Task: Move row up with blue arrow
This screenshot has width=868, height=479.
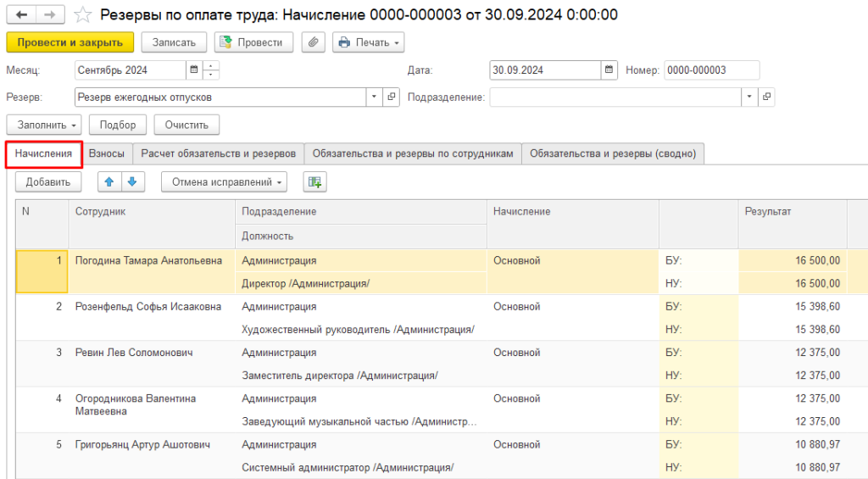Action: pos(109,181)
